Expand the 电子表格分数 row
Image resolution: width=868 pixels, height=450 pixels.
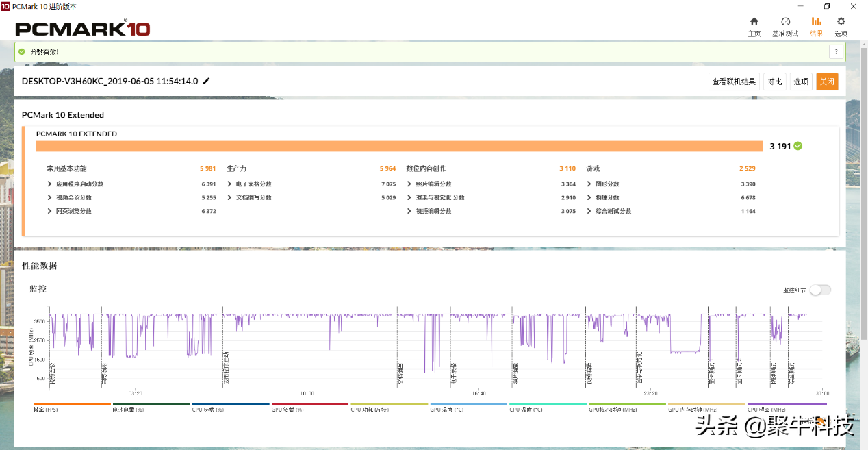(230, 184)
